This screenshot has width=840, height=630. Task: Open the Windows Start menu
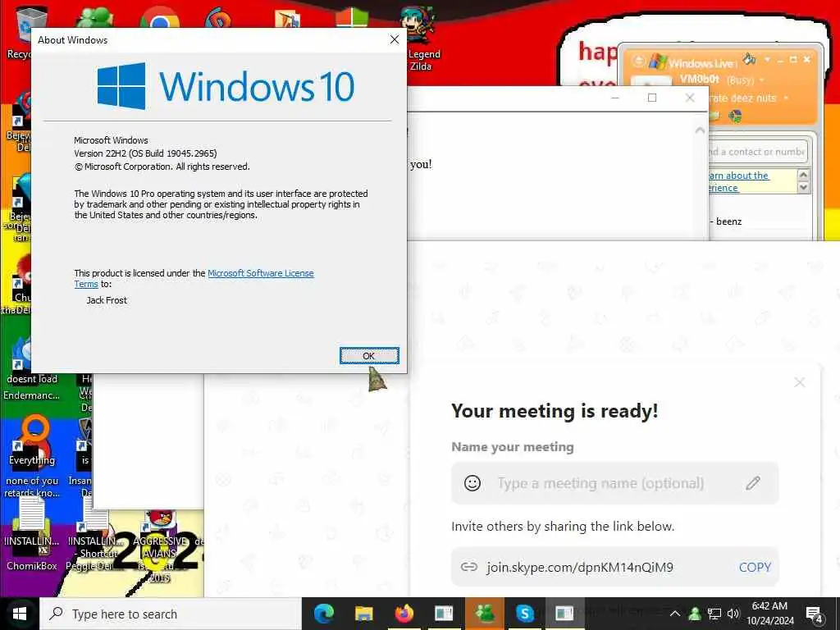pyautogui.click(x=20, y=614)
